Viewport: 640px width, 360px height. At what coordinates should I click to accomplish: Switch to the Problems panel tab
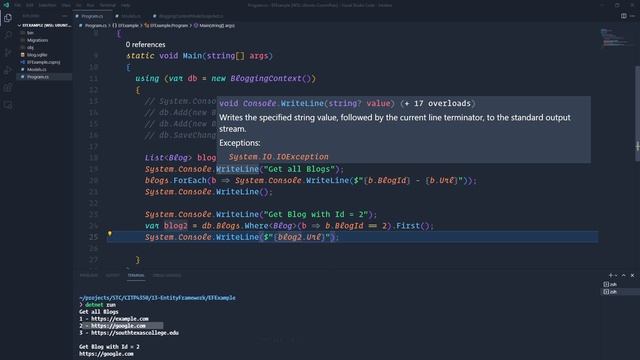(89, 276)
